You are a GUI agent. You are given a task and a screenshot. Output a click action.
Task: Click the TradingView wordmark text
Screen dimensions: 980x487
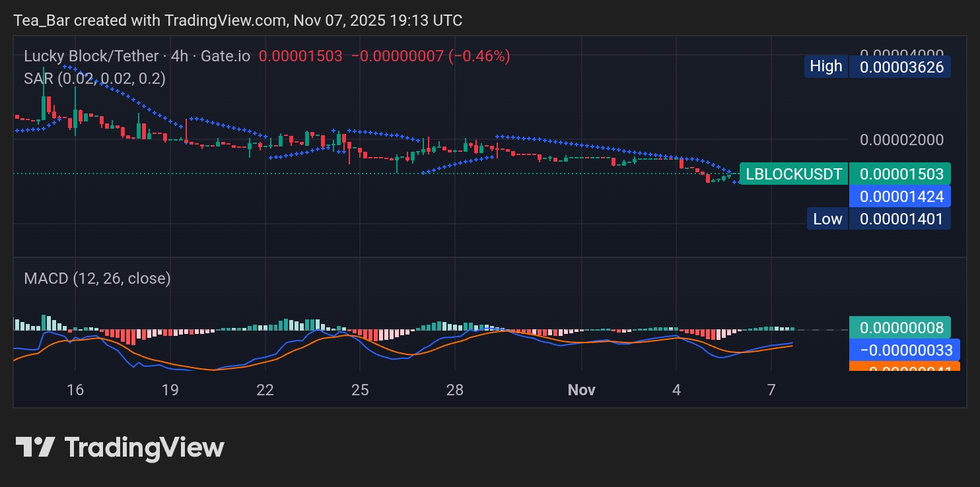tap(145, 447)
